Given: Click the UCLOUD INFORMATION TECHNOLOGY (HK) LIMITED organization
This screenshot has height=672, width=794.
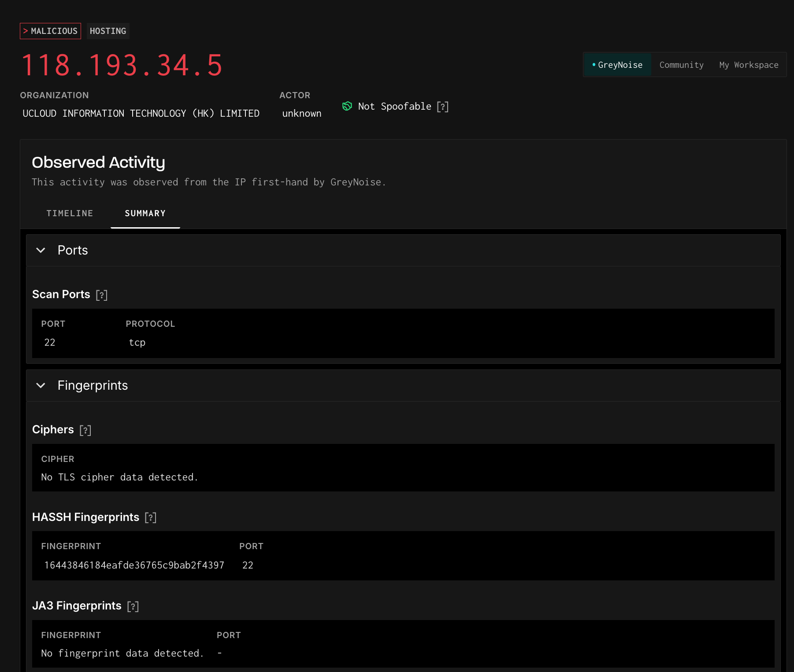Looking at the screenshot, I should [x=141, y=113].
